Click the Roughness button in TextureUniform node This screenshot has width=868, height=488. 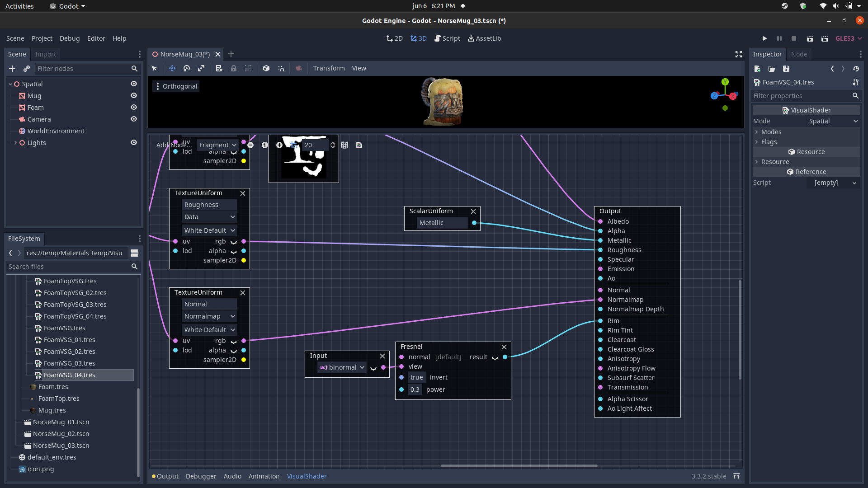coord(209,204)
